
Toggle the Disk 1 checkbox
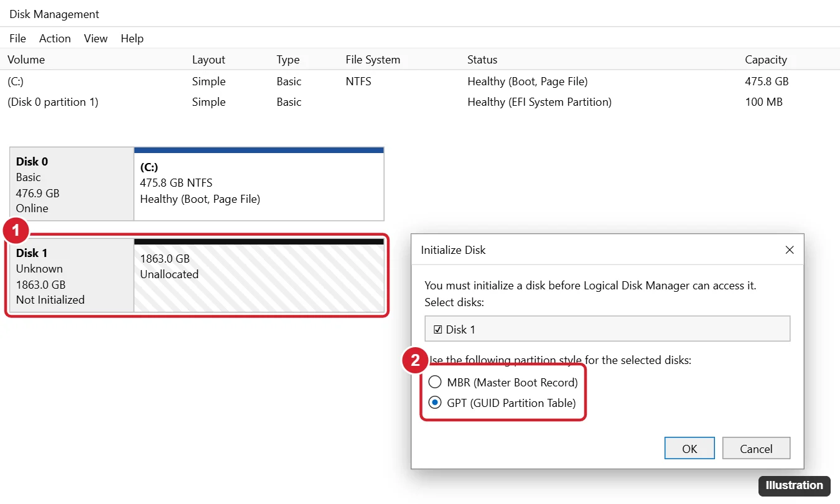(438, 329)
